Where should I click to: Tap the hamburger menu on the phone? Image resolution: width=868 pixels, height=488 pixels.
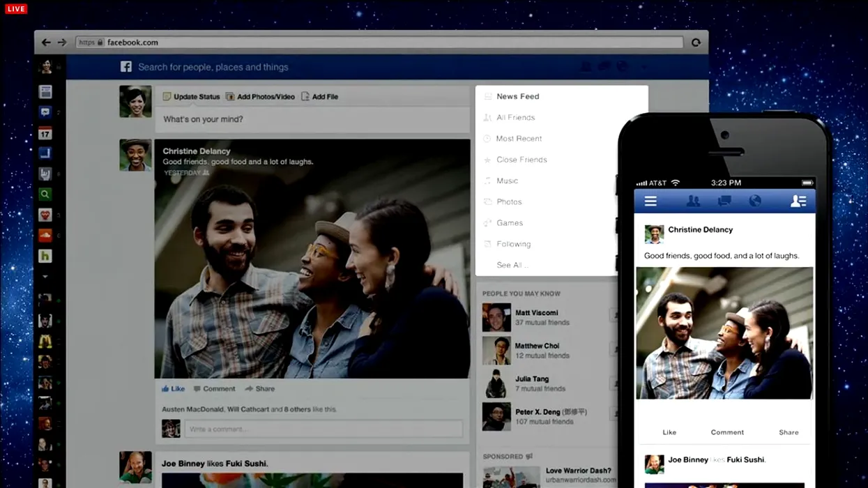click(650, 201)
